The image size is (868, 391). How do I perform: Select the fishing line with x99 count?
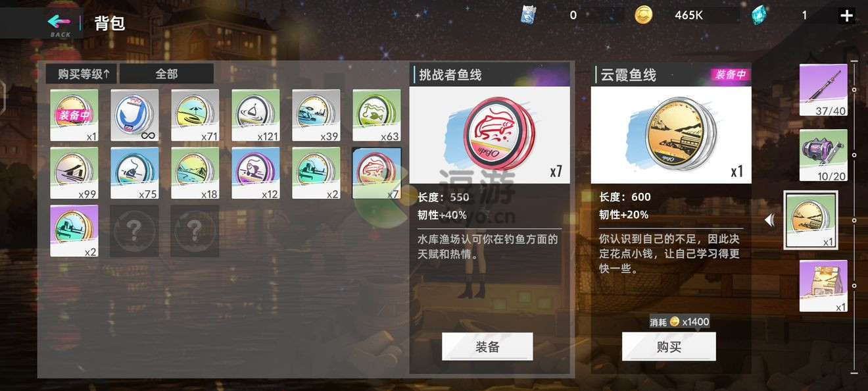(74, 172)
